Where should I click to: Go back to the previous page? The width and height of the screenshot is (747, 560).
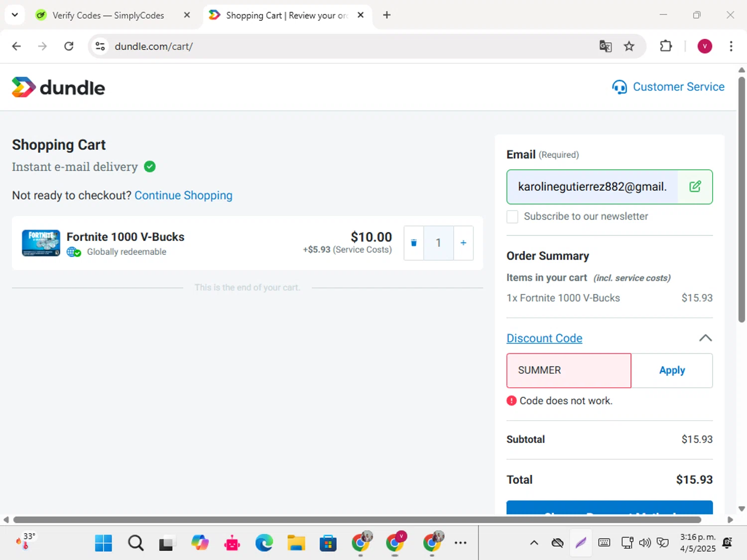(x=16, y=46)
